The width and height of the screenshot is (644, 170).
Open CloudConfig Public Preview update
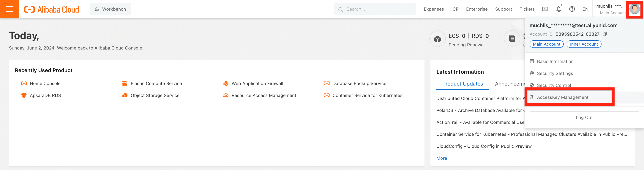(x=484, y=146)
